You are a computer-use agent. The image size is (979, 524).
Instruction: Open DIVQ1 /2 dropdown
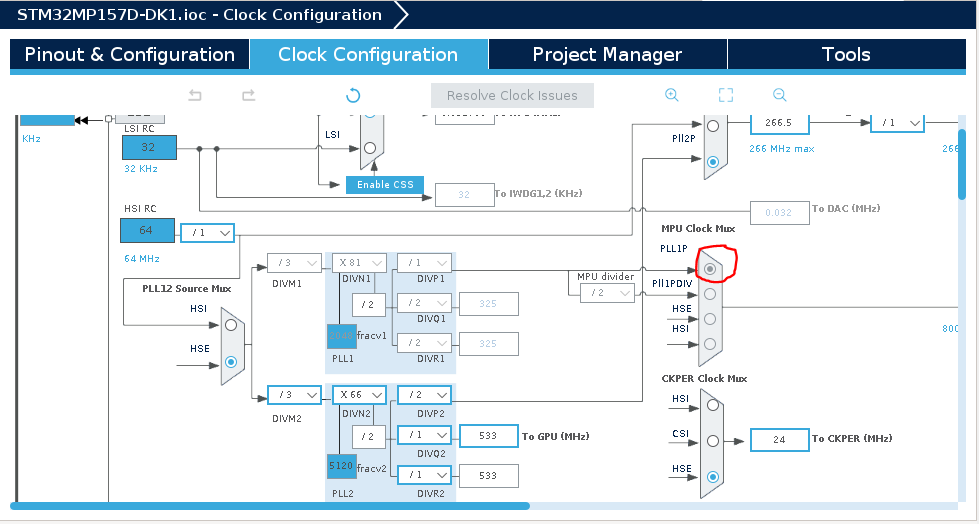424,303
